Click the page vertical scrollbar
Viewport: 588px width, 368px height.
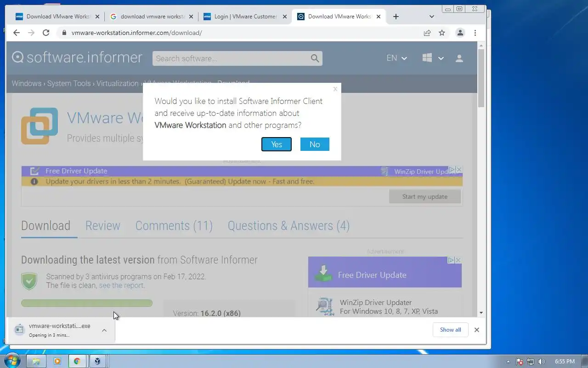481,78
